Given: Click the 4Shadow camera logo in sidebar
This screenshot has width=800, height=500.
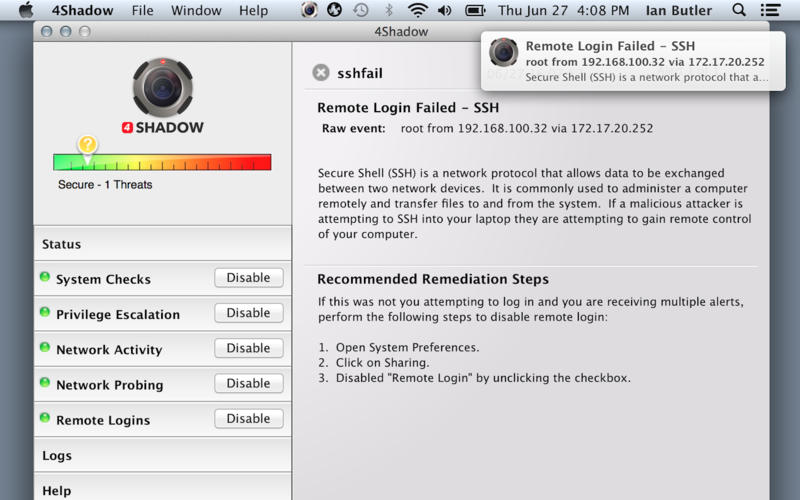Looking at the screenshot, I should [162, 89].
